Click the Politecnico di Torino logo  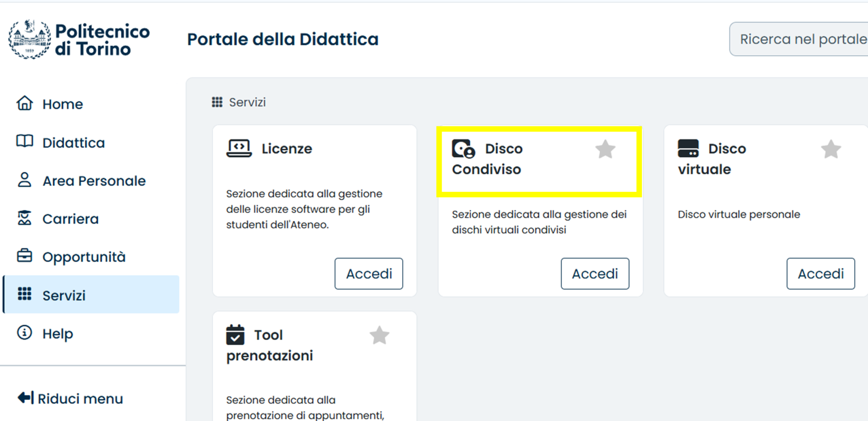click(79, 40)
